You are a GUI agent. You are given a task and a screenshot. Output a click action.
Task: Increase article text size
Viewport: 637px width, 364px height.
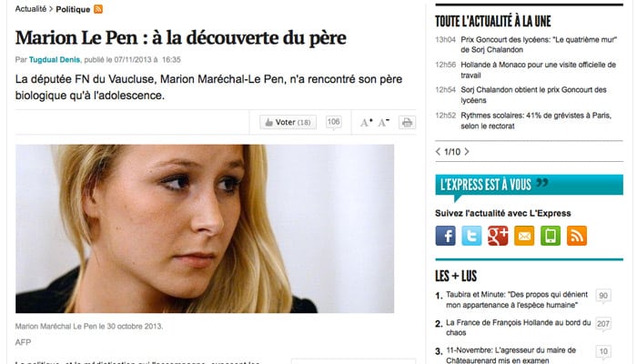[x=367, y=122]
